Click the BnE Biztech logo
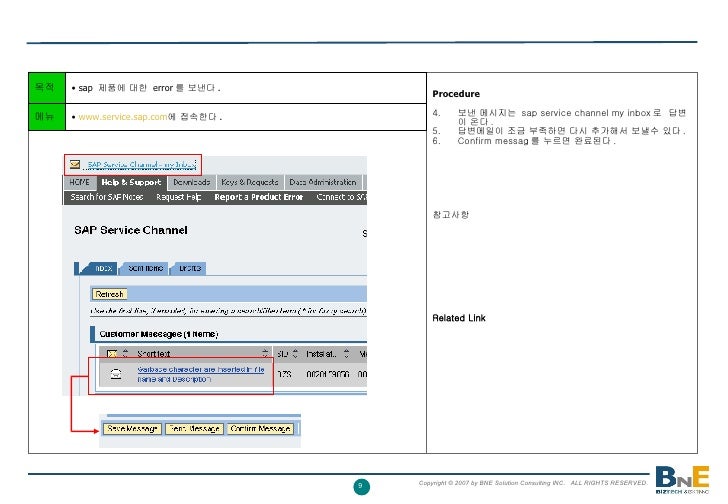 pyautogui.click(x=682, y=479)
